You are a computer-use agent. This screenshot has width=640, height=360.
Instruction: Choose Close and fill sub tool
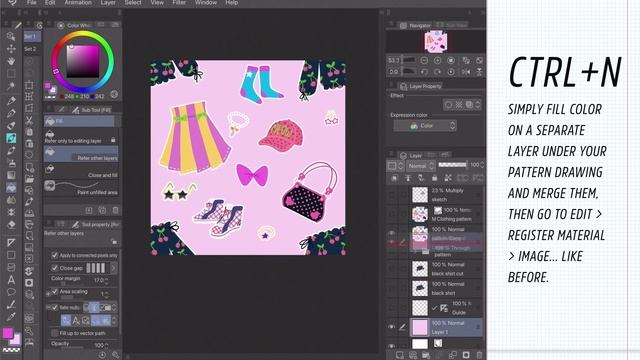click(x=82, y=171)
